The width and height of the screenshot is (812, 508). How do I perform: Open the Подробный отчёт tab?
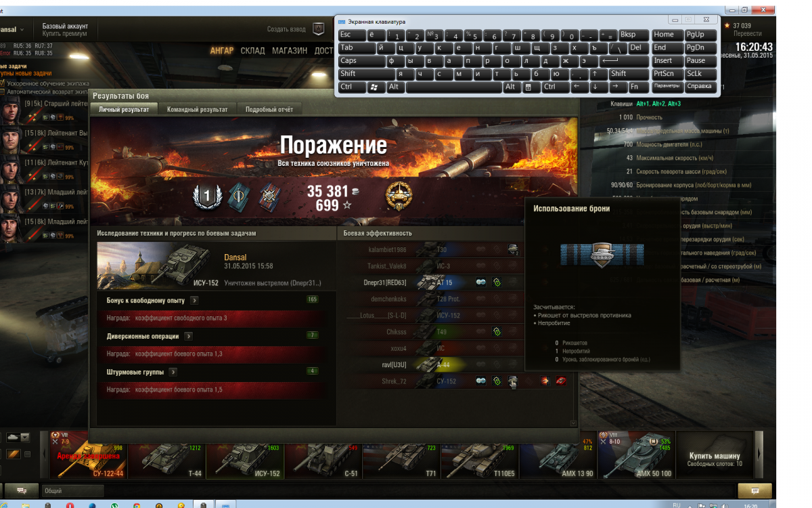pos(269,109)
